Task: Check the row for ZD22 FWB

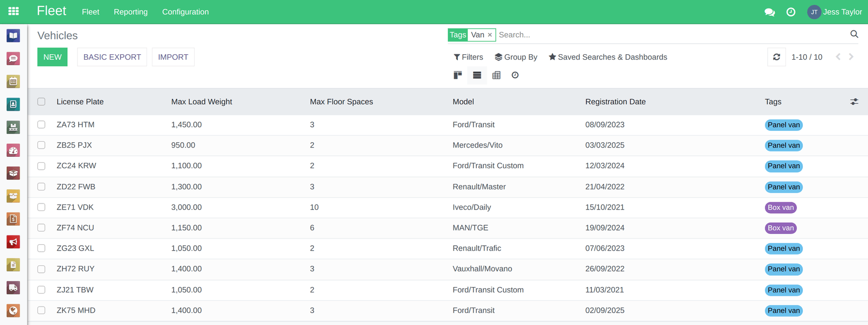Action: point(41,186)
